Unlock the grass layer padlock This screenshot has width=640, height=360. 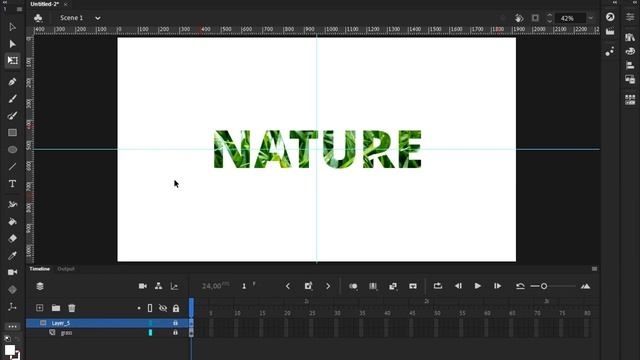(175, 333)
